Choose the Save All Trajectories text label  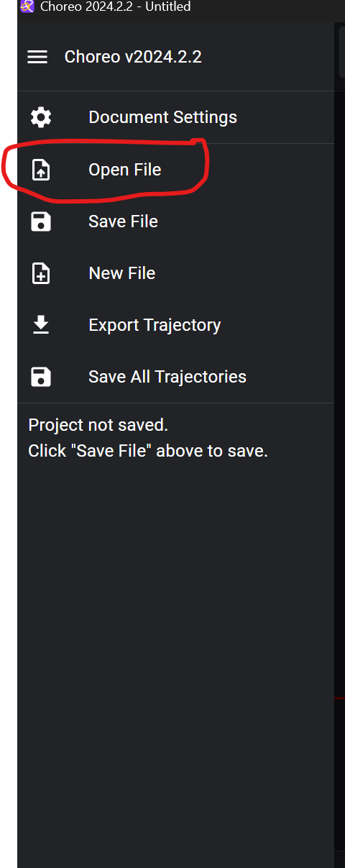point(167,377)
